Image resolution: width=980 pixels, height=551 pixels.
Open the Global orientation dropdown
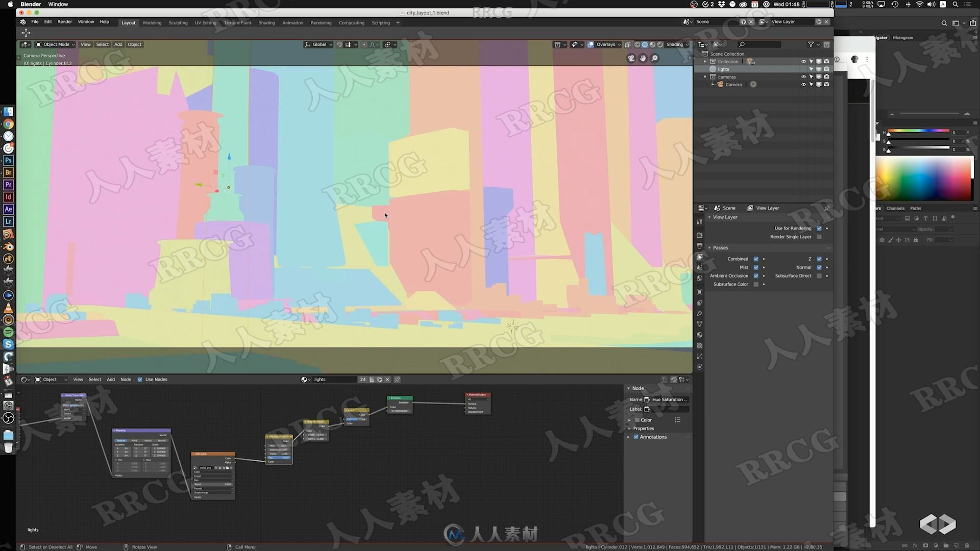pyautogui.click(x=318, y=44)
